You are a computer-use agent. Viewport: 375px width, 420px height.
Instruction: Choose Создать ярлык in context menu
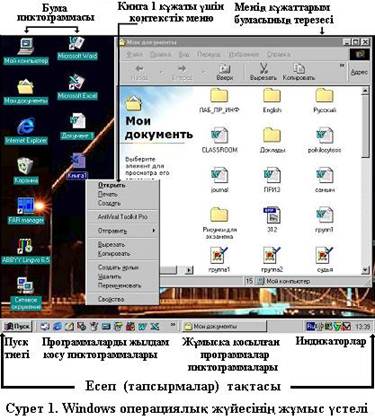click(122, 267)
